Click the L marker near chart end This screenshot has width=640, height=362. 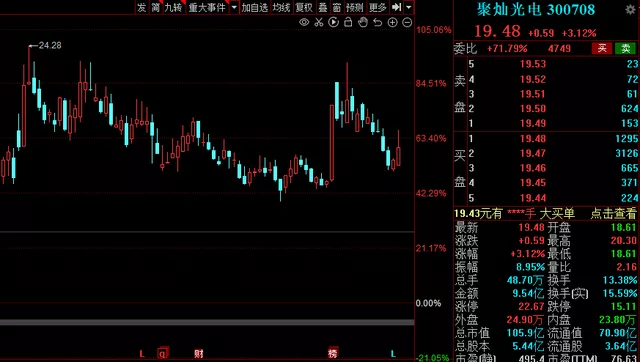click(x=393, y=354)
